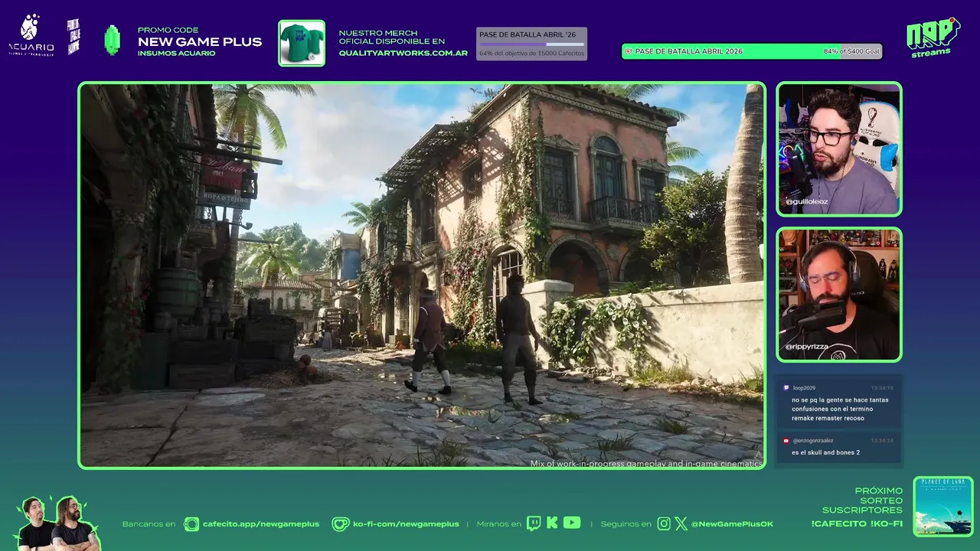Click the !KO-FI command text
This screenshot has width=980, height=551.
point(885,523)
